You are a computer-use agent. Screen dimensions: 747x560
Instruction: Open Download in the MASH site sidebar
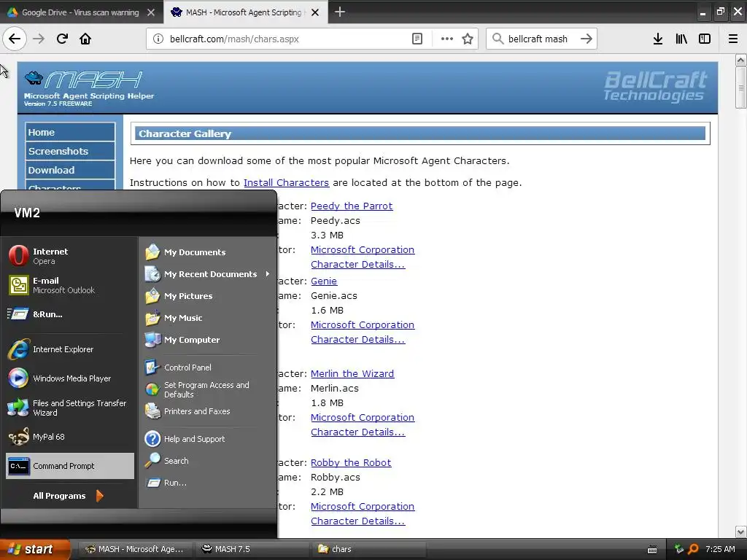coord(70,171)
